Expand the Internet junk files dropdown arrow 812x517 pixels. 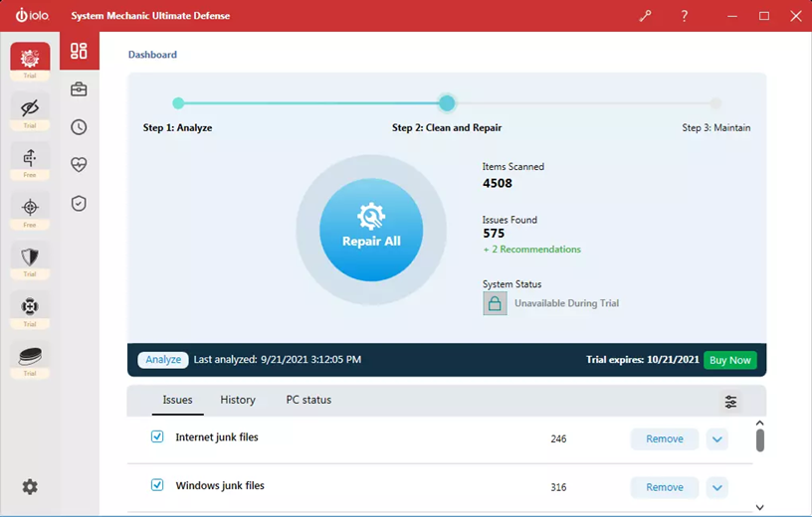716,438
